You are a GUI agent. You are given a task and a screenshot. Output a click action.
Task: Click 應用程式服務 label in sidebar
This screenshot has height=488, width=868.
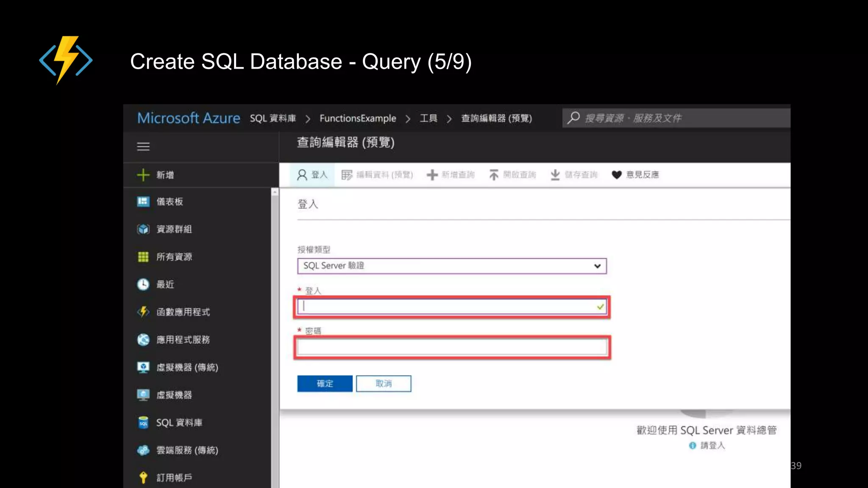[x=183, y=340]
